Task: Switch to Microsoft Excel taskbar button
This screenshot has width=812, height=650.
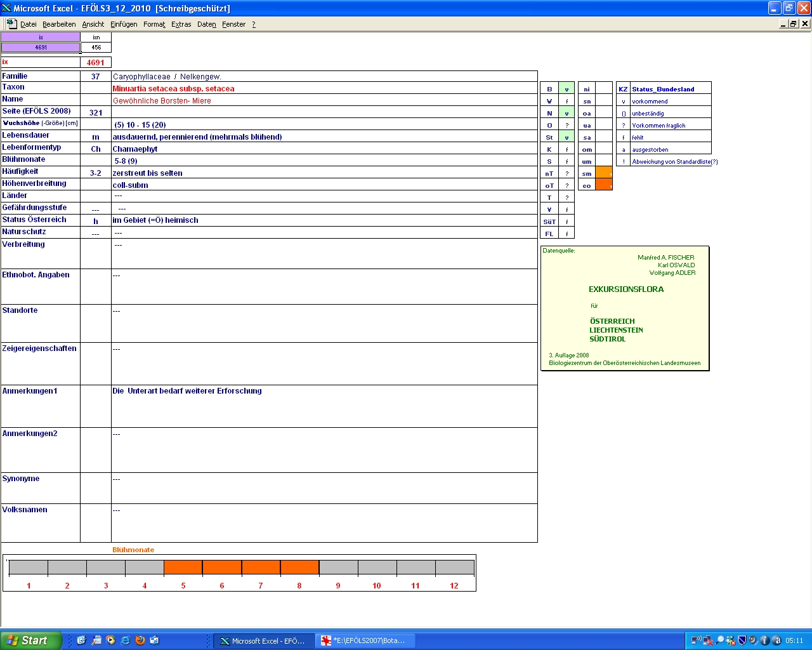Action: point(263,640)
